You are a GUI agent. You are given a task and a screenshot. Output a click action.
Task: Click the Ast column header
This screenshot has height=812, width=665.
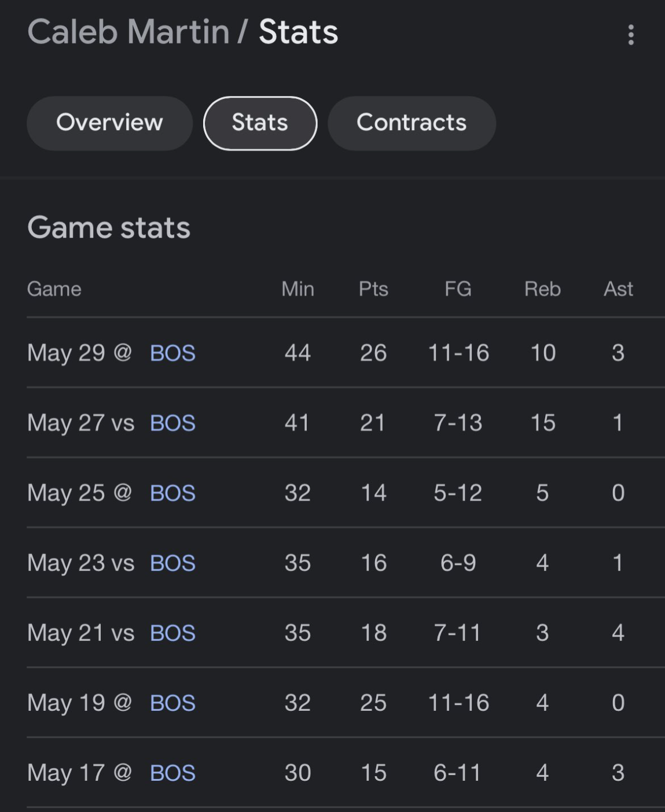click(618, 289)
